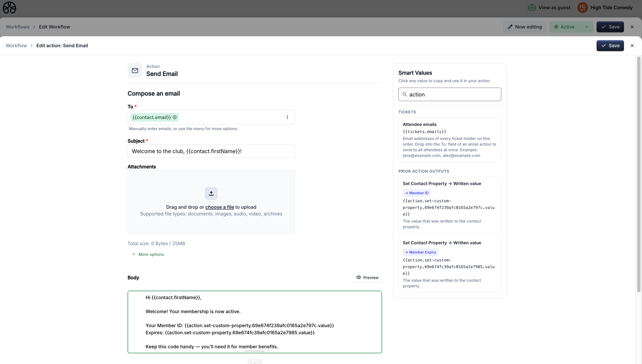The height and width of the screenshot is (364, 642).
Task: Close the Edit action panel with X
Action: tap(632, 46)
